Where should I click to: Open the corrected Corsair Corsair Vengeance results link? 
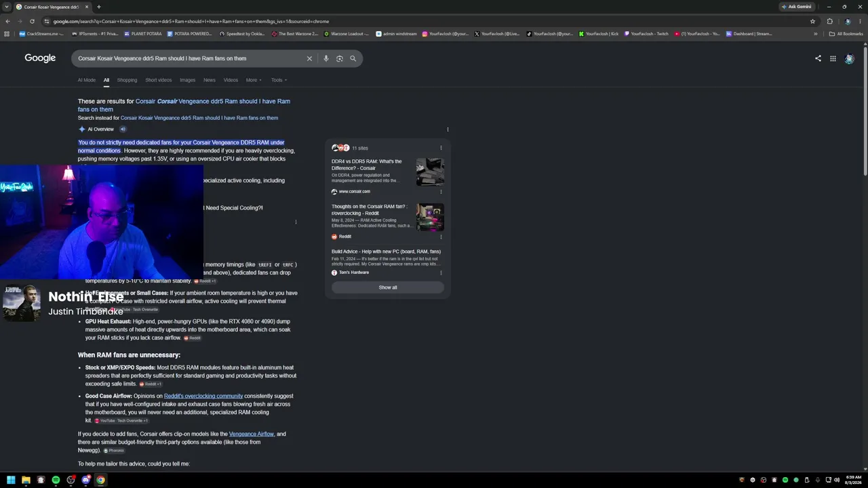[184, 105]
